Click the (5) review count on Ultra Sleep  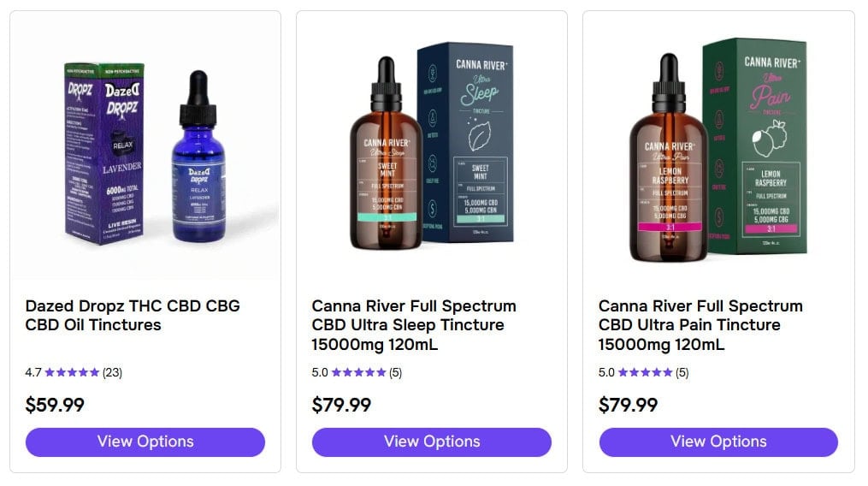(x=396, y=372)
